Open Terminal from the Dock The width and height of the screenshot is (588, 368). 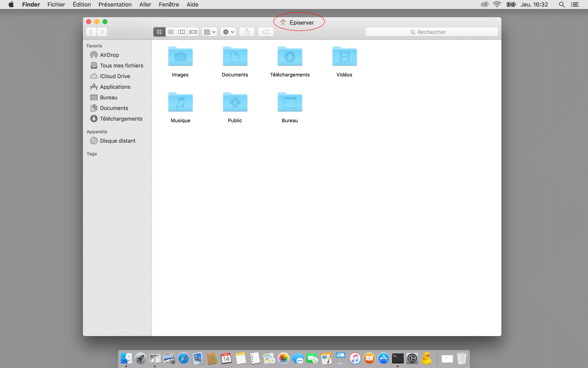(398, 358)
